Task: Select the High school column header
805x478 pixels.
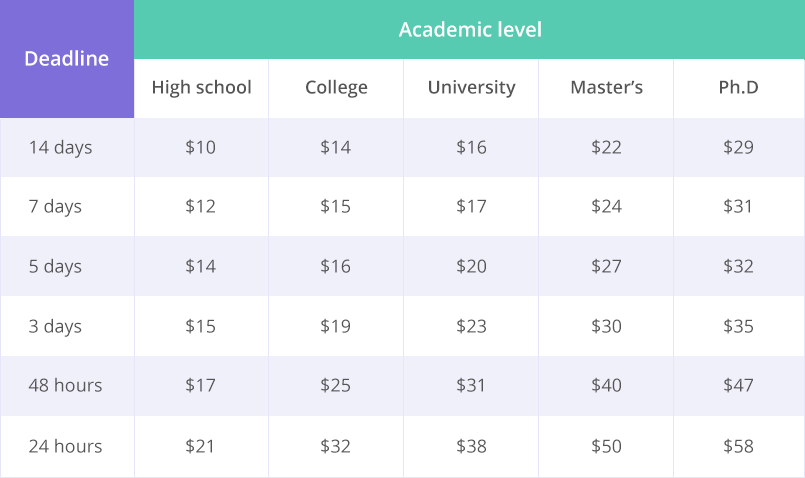Action: click(201, 88)
